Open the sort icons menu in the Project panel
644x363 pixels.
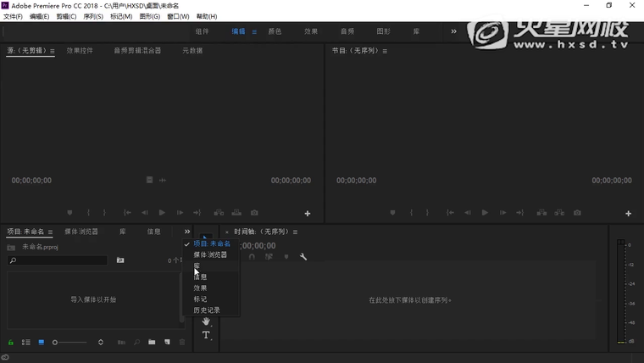[101, 342]
